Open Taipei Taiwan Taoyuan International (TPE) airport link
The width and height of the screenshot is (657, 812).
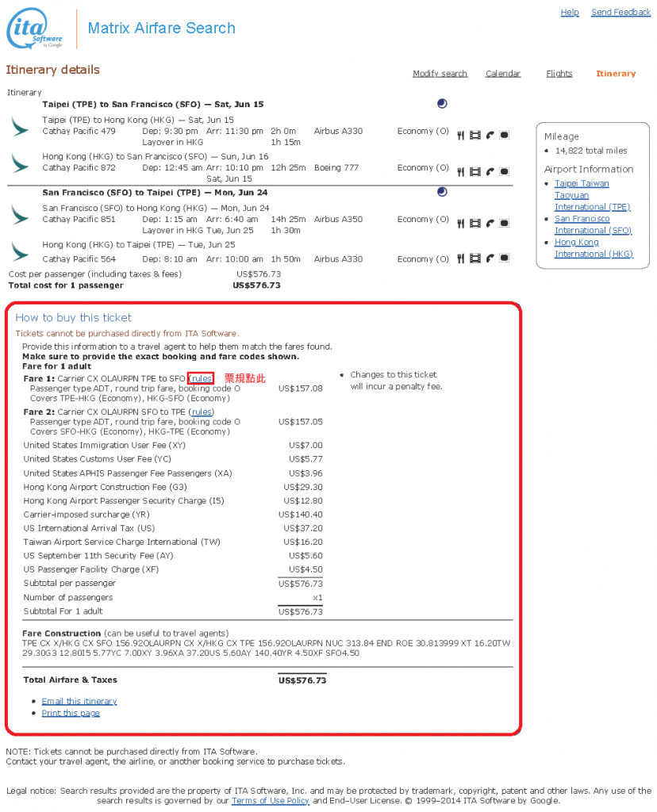[592, 195]
